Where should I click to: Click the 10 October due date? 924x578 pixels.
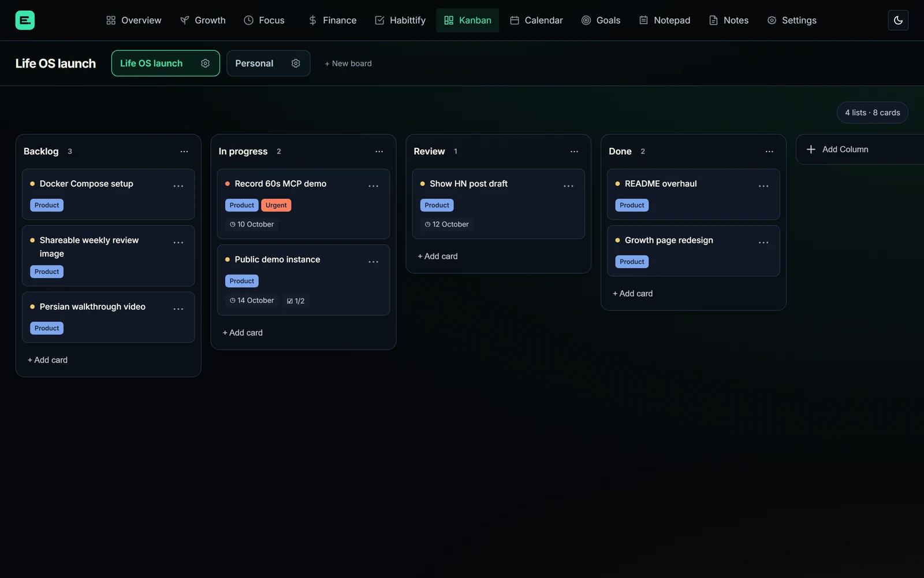[252, 224]
